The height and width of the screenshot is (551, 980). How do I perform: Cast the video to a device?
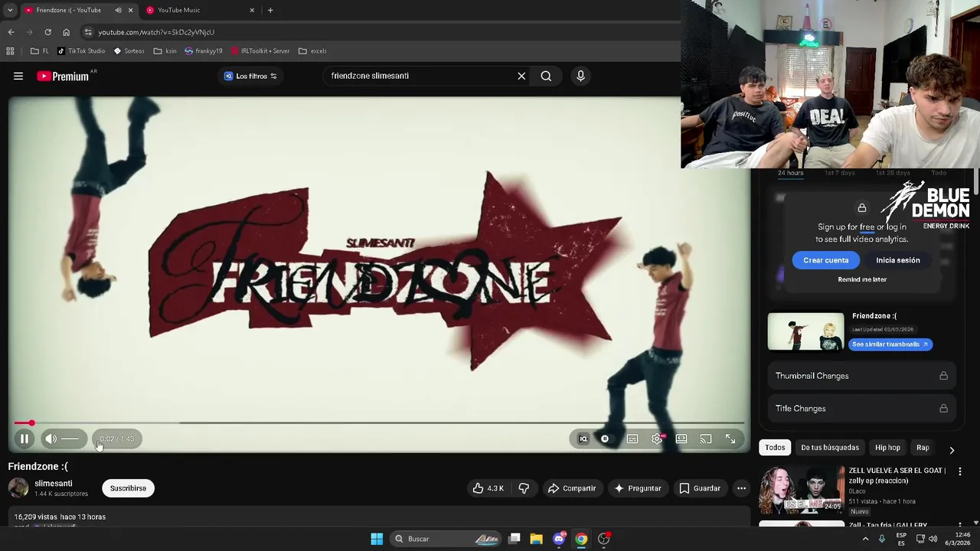click(706, 439)
